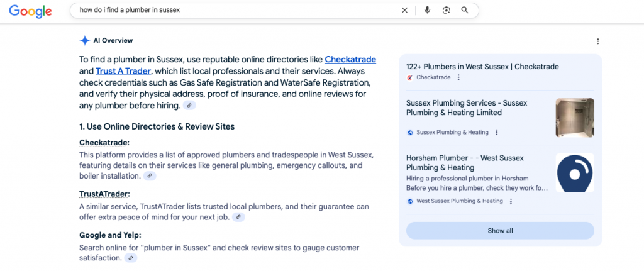This screenshot has width=644, height=271.
Task: Open options menu for Sussex Plumbing & Heating source
Action: coord(497,133)
